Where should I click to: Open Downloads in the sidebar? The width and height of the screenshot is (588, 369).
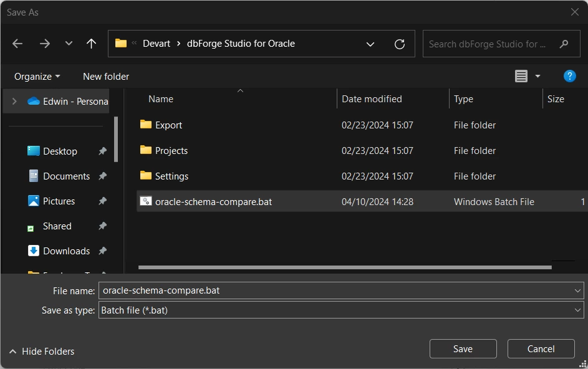[66, 251]
